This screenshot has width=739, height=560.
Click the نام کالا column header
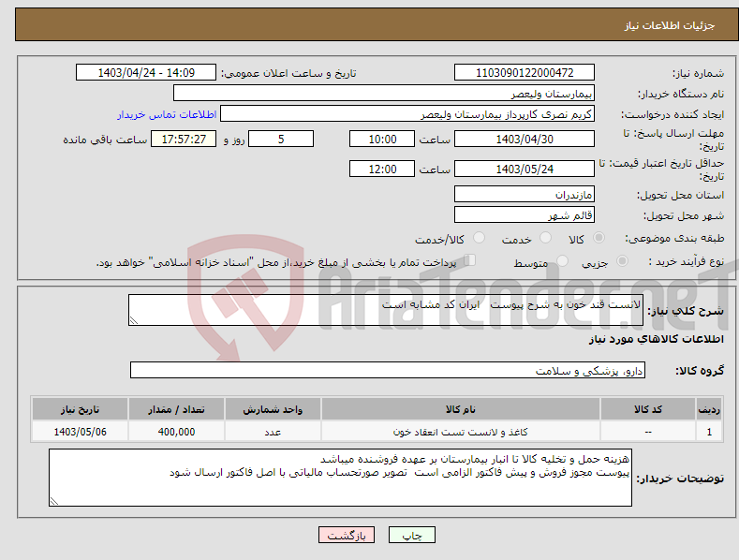click(x=461, y=409)
